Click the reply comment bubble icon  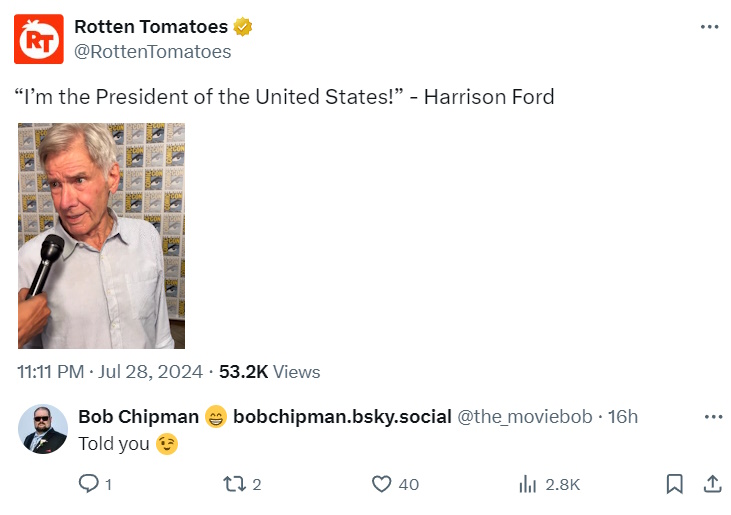click(x=88, y=484)
